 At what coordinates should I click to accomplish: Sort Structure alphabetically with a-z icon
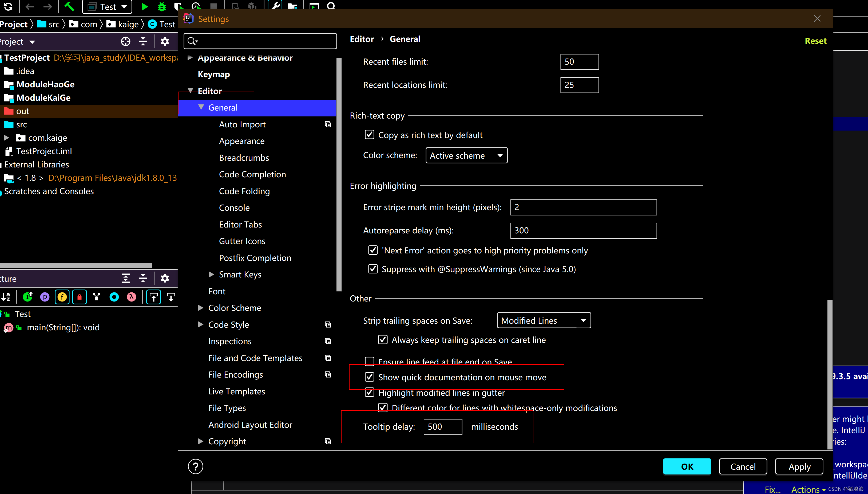click(x=6, y=297)
